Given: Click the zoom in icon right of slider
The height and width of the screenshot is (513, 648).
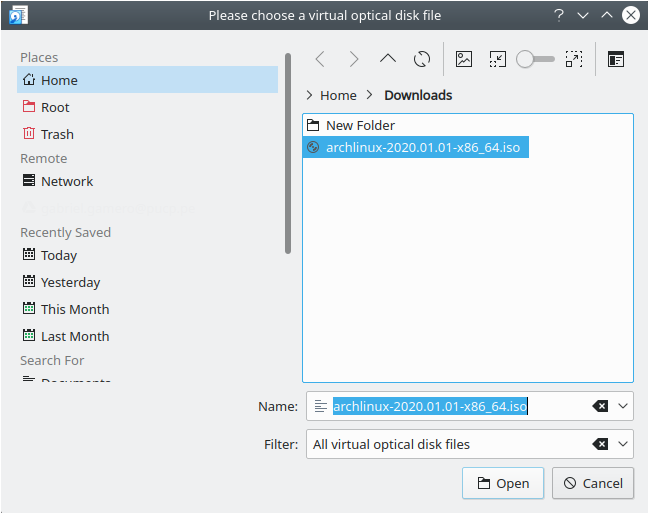Looking at the screenshot, I should pos(574,59).
